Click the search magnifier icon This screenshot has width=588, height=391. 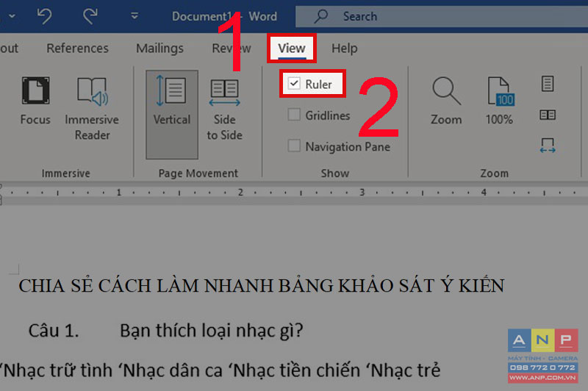click(321, 16)
